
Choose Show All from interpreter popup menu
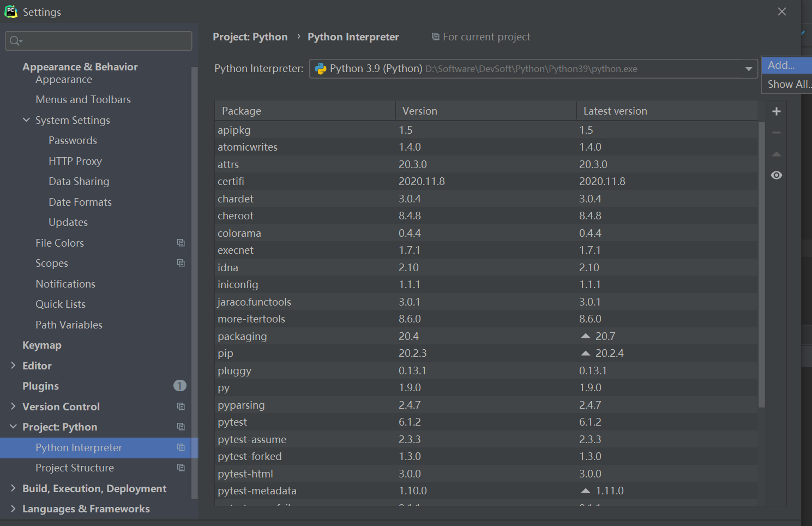coord(787,84)
